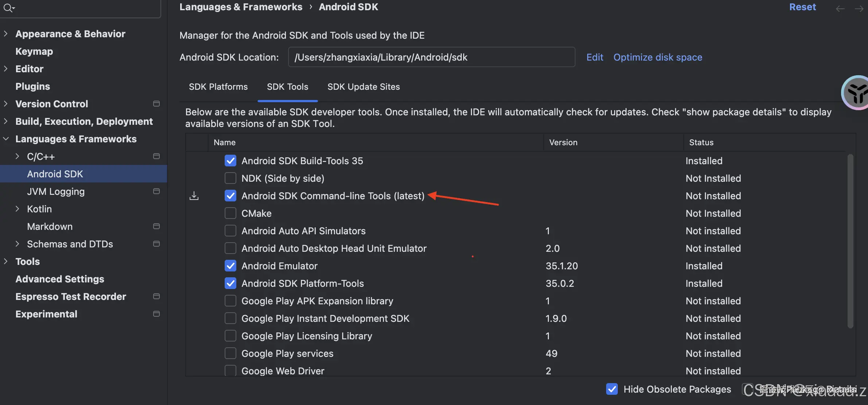Click the project-level icon next to Version Control
The width and height of the screenshot is (868, 405).
click(x=156, y=104)
